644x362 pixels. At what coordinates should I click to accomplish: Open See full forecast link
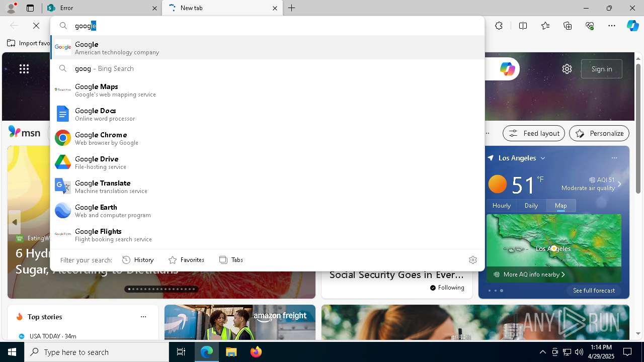point(594,290)
